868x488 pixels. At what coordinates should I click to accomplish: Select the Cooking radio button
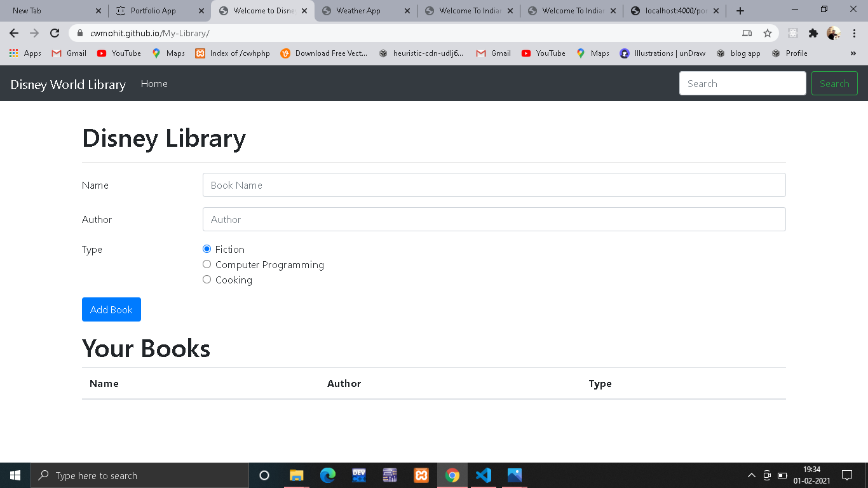coord(207,280)
